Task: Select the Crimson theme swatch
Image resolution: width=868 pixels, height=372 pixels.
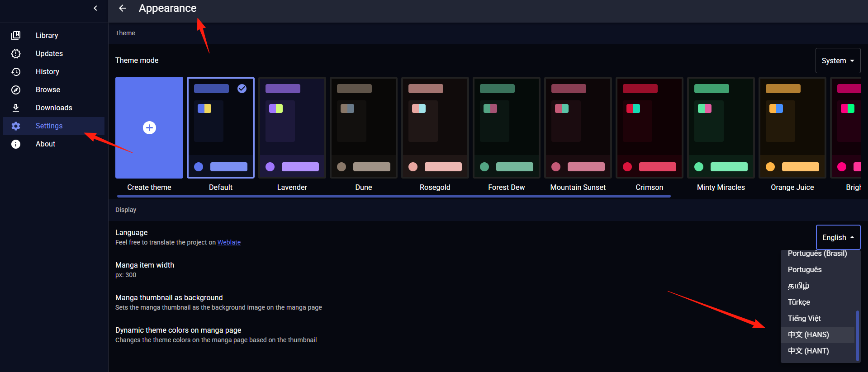Action: 650,128
